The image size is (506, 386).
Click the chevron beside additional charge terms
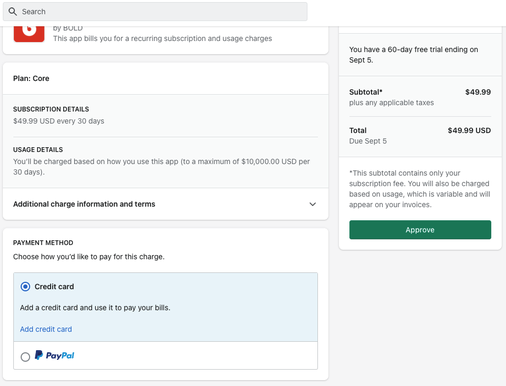(312, 204)
